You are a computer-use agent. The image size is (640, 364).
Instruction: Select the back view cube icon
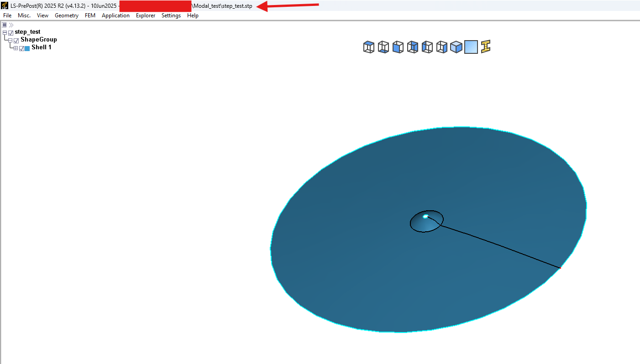click(413, 47)
